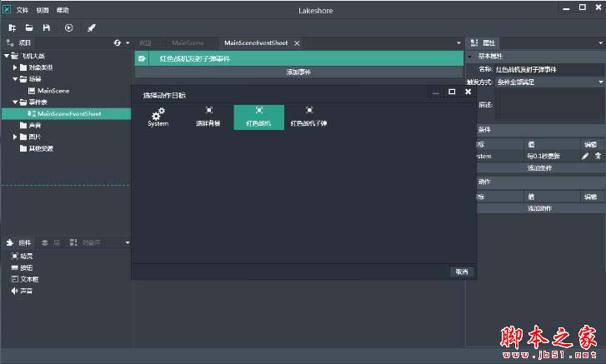Screen dimensions: 606x364
Task: Switch to the 层 panel tab
Action: 51,242
